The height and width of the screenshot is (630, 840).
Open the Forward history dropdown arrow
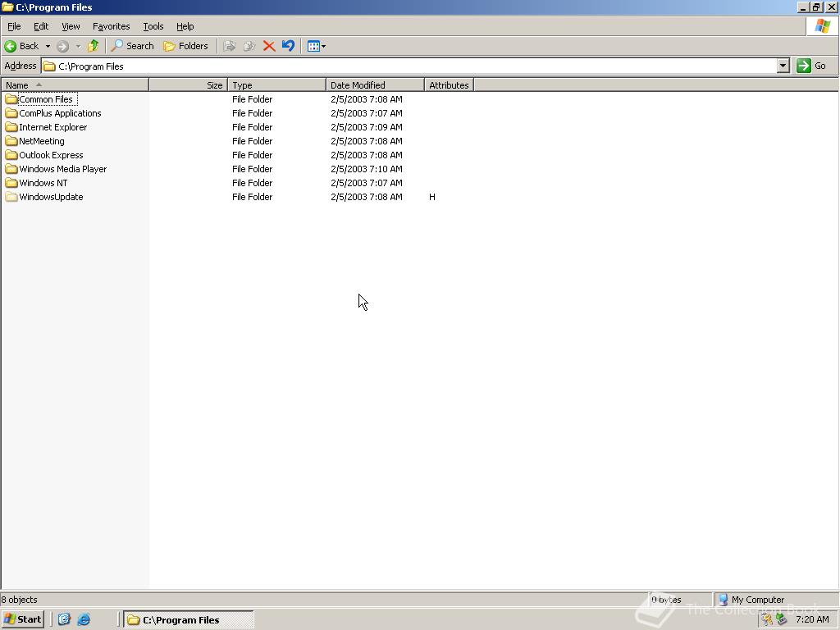click(78, 46)
